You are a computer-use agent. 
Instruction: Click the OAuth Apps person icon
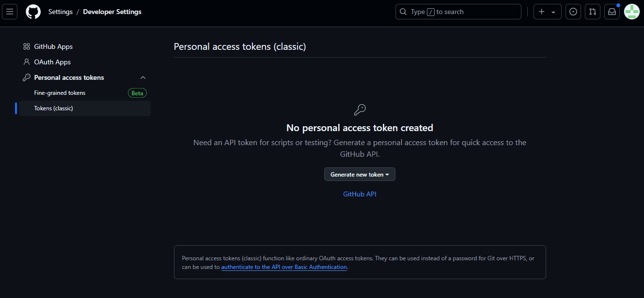click(x=27, y=62)
